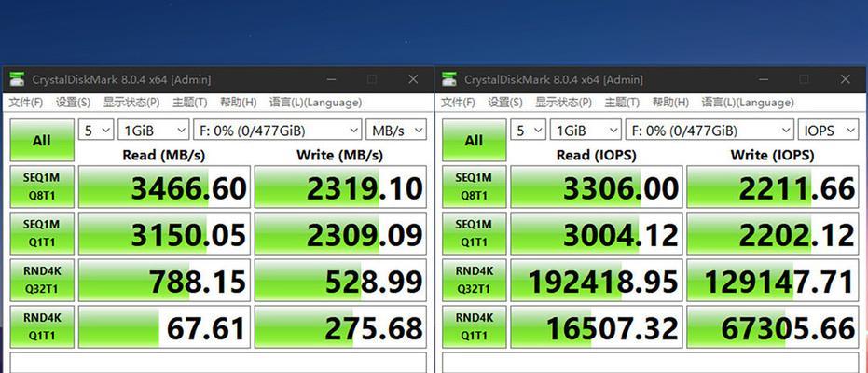Image resolution: width=868 pixels, height=373 pixels.
Task: Click write IOPS result 67305.66
Action: coord(773,326)
